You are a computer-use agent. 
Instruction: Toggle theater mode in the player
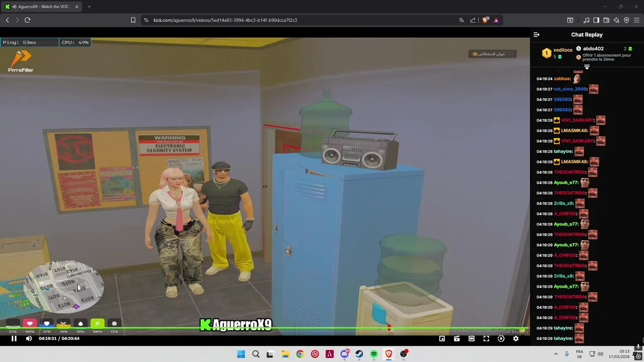pos(471,338)
